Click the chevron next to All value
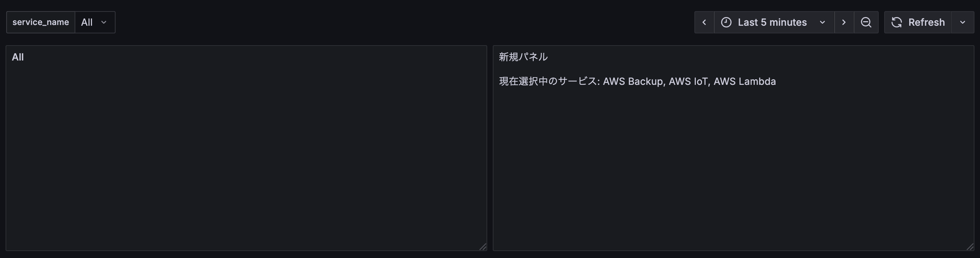The width and height of the screenshot is (980, 258). coord(103,22)
